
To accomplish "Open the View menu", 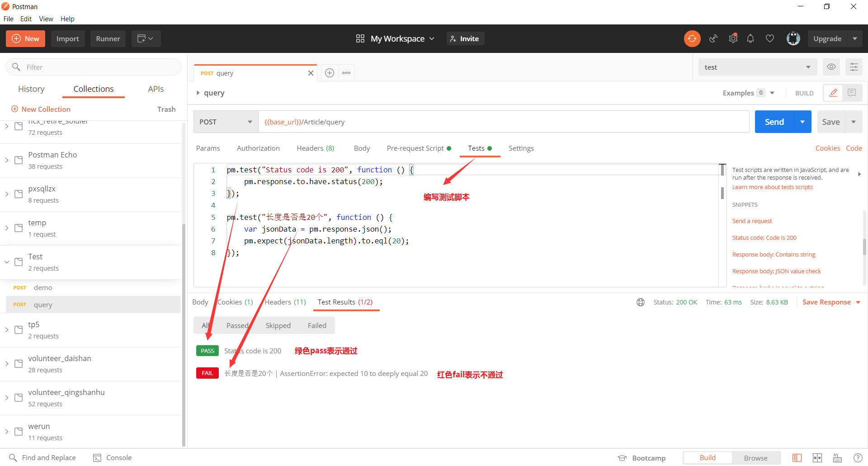I will 46,19.
